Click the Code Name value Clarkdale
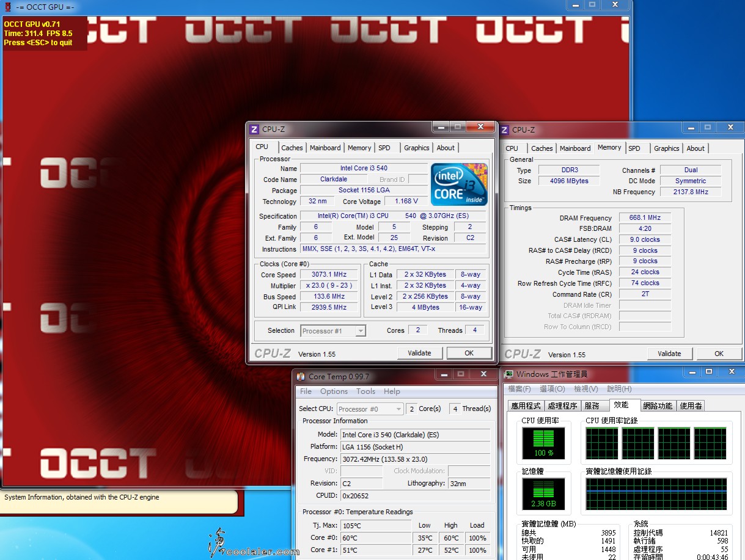 [x=334, y=180]
